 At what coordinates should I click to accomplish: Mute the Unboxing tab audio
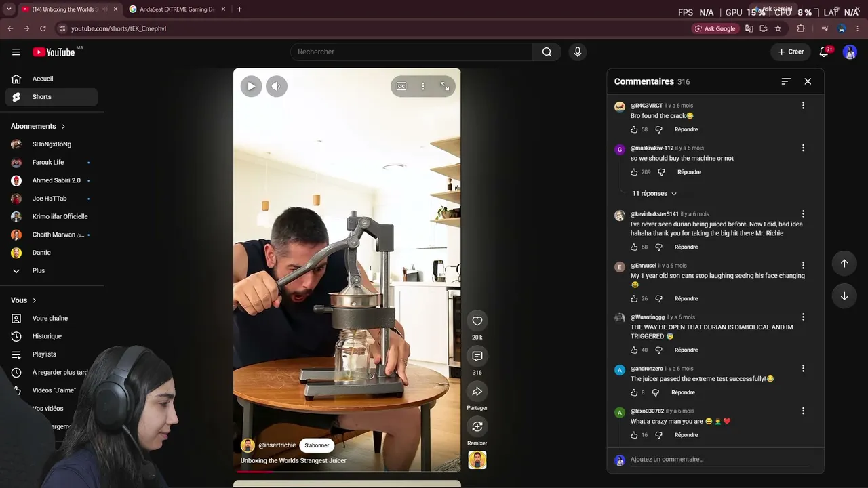(104, 9)
